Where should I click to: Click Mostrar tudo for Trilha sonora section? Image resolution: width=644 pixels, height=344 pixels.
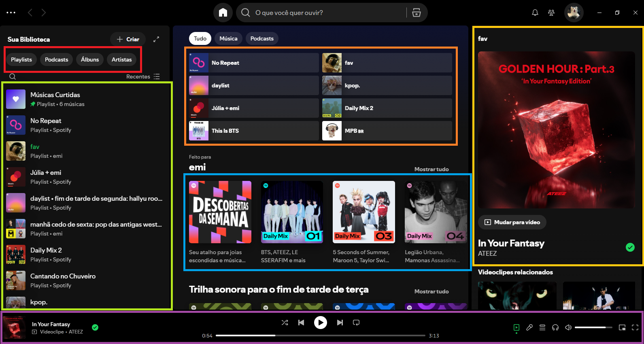coord(431,291)
